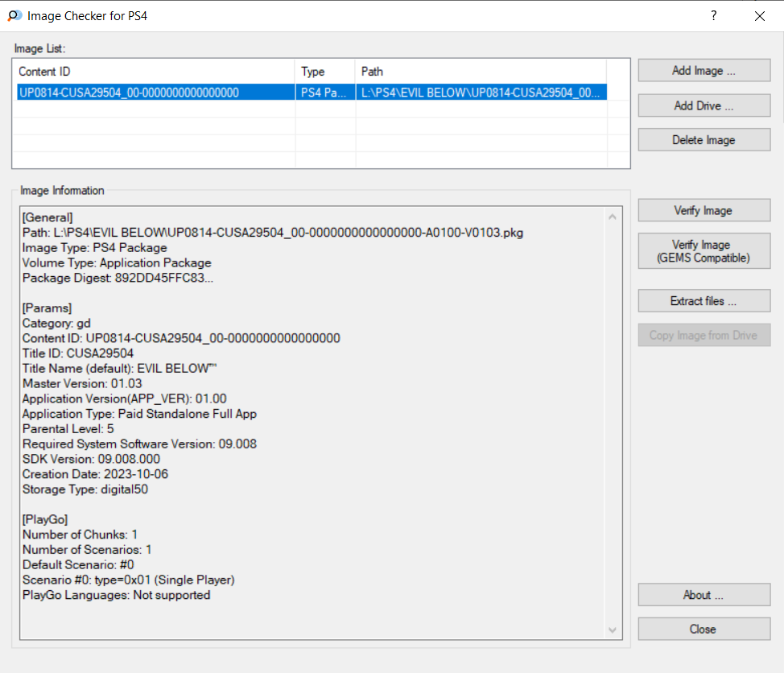
Task: Close the Image Checker window via X
Action: coord(760,16)
